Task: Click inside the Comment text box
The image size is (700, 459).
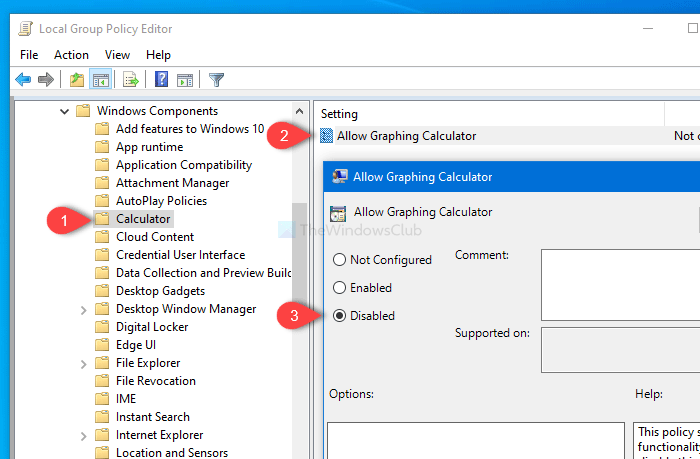Action: (621, 285)
